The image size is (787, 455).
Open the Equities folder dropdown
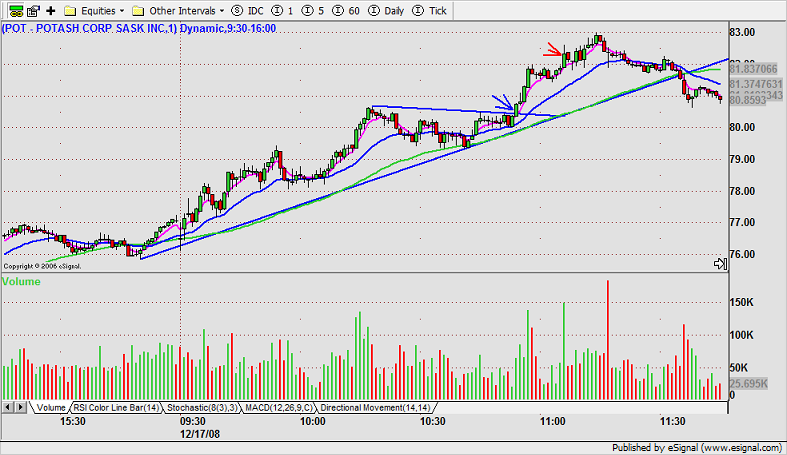94,11
